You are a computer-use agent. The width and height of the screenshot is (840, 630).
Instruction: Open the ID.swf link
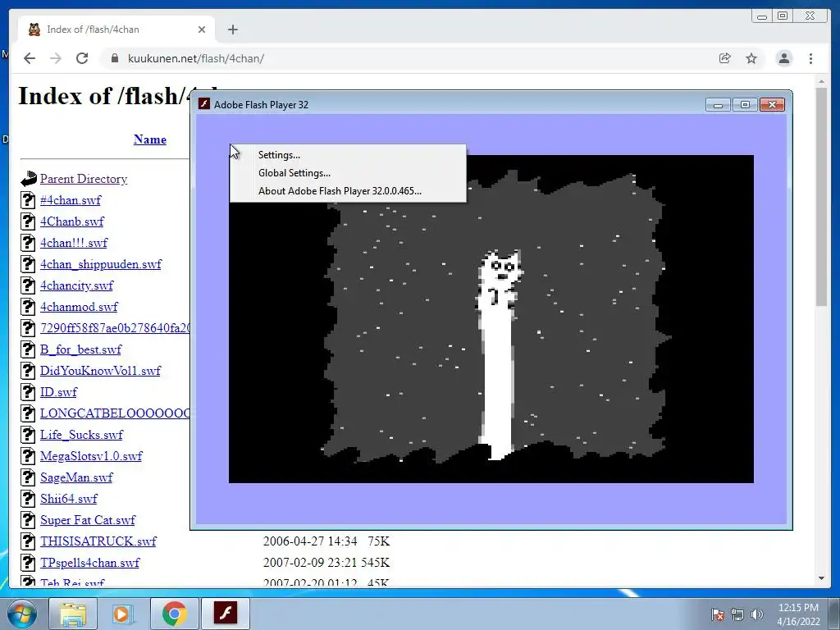[x=58, y=392]
